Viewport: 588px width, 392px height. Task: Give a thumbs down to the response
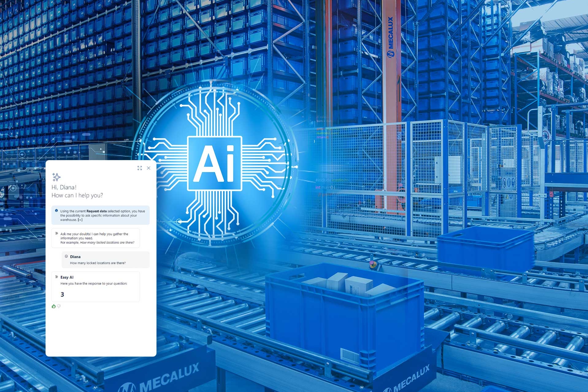[59, 306]
